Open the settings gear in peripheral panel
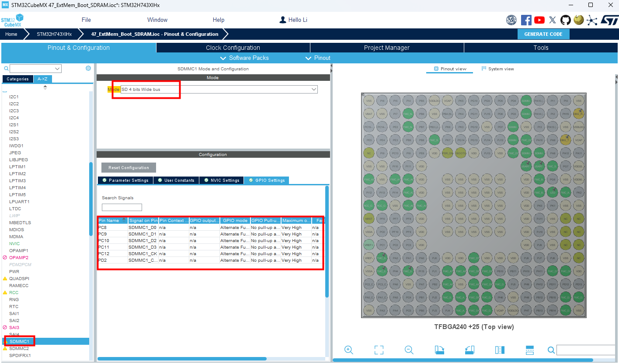Image resolution: width=619 pixels, height=364 pixels. click(x=88, y=68)
